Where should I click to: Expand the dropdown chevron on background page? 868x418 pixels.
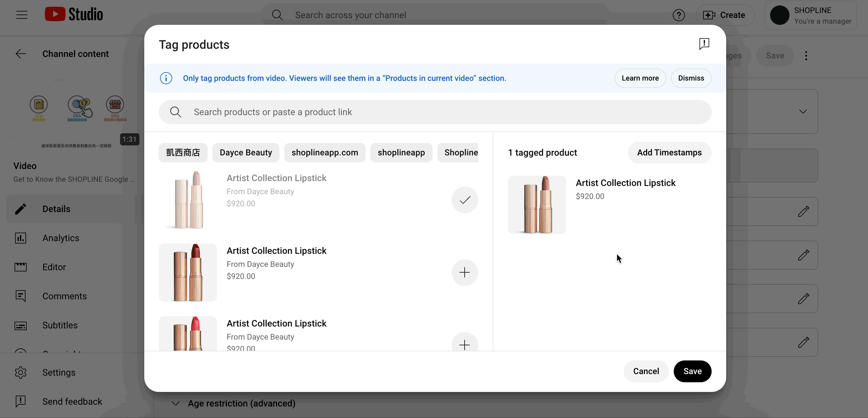click(x=803, y=111)
